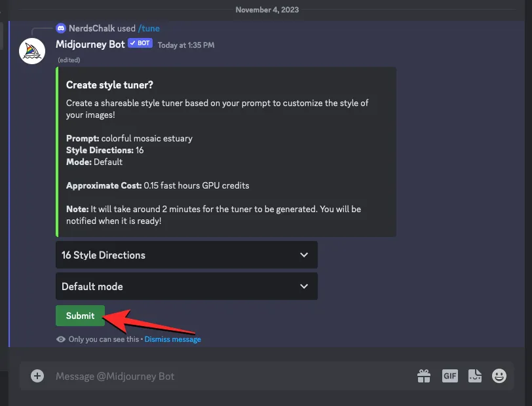
Task: Click the Only you can see this text
Action: [104, 339]
